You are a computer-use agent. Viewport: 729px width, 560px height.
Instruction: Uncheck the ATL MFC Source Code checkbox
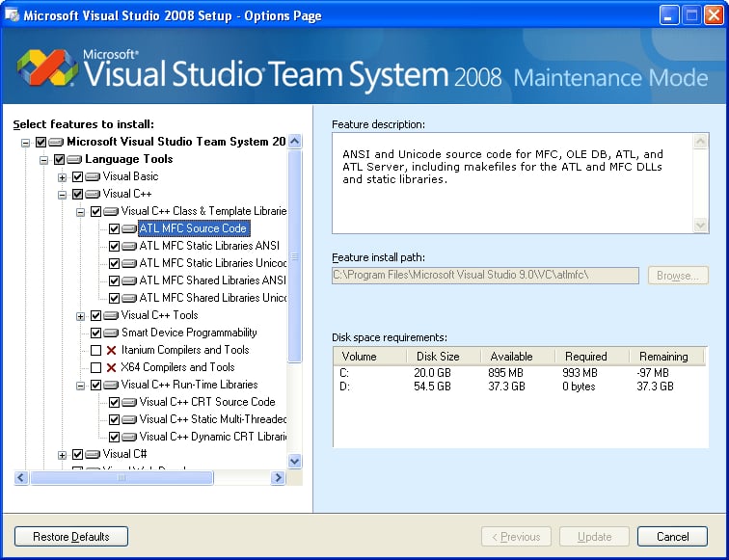(115, 228)
